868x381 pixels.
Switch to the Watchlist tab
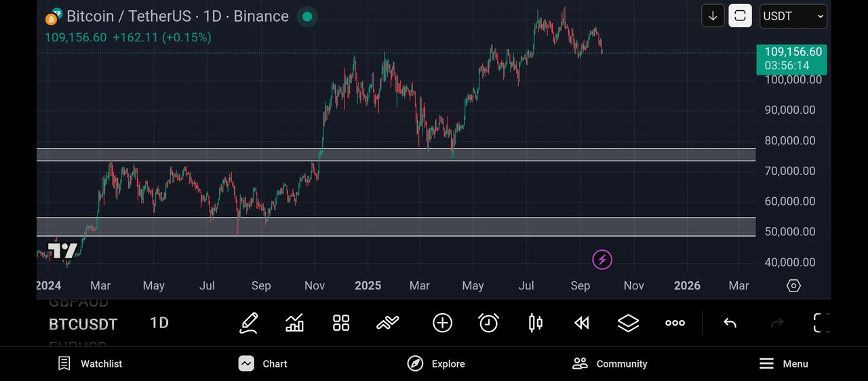90,364
